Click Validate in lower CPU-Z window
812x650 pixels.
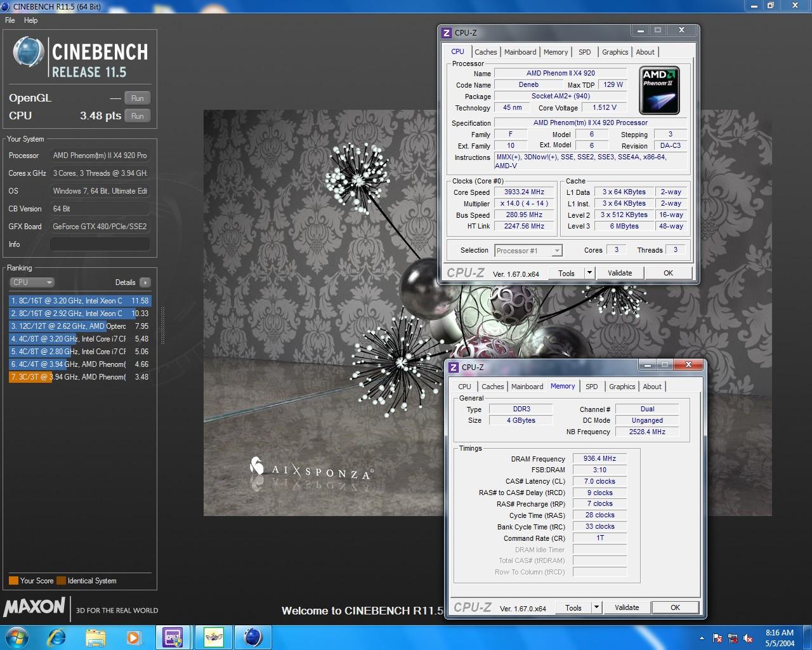coord(627,608)
